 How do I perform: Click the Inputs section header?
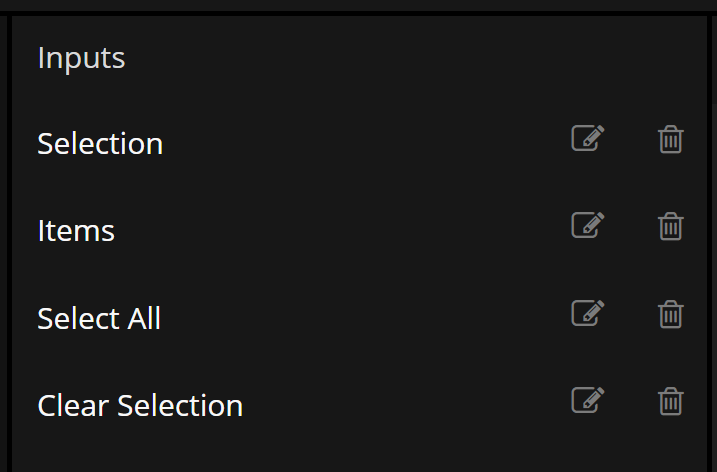coord(81,58)
